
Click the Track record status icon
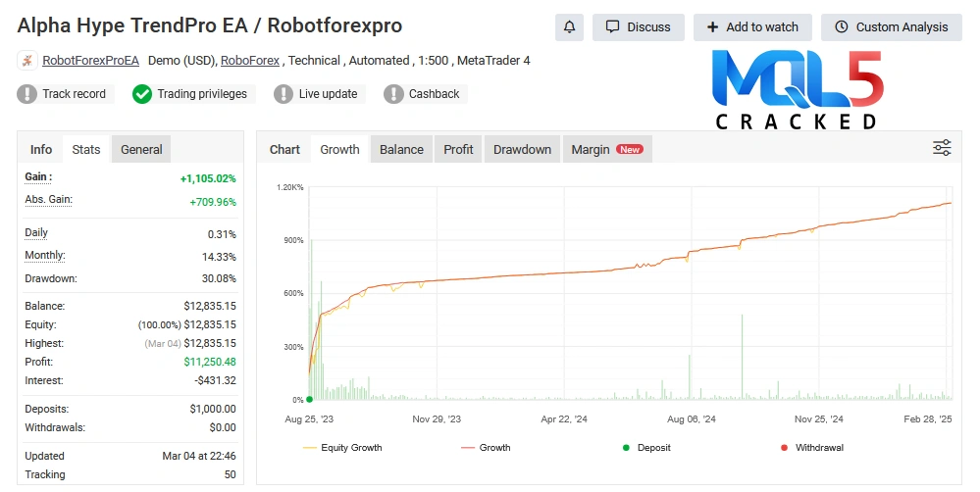(x=27, y=94)
